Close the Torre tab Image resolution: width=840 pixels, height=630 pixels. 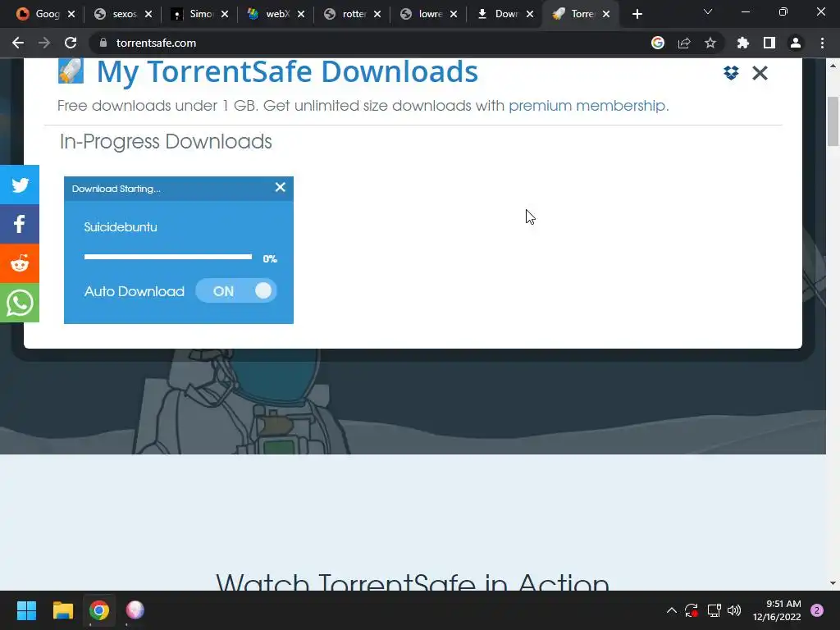(606, 15)
